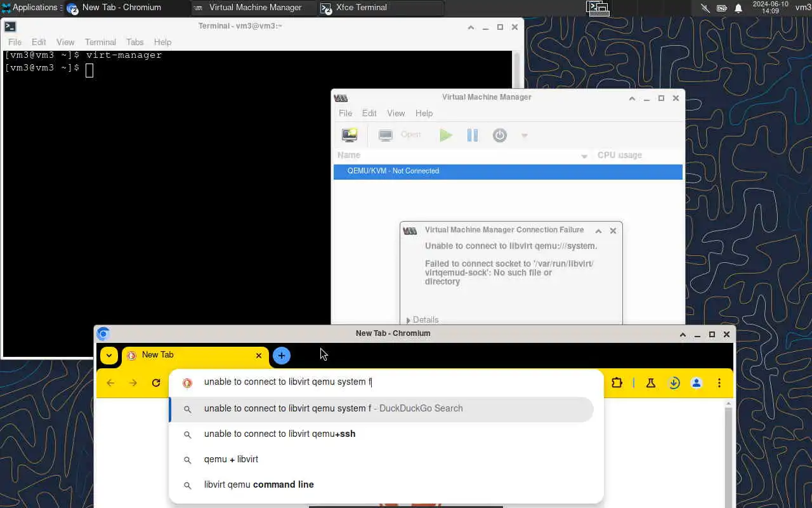Click the workspace switcher icon in panel
This screenshot has height=508, width=812.
(598, 8)
